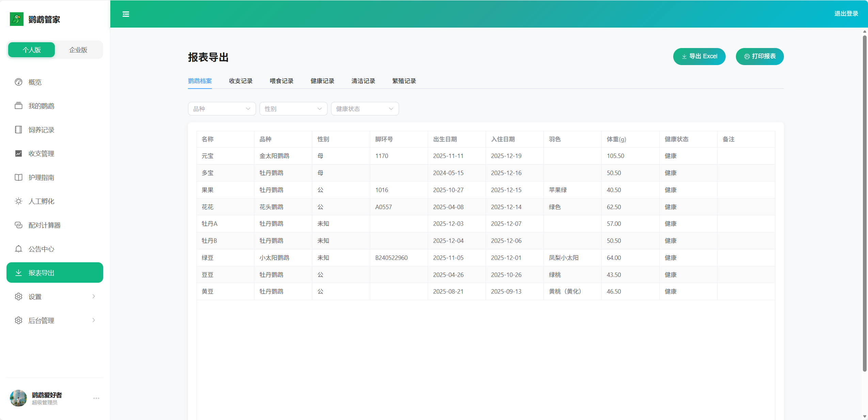Click the highlighted 报表导出 download icon

tap(18, 273)
